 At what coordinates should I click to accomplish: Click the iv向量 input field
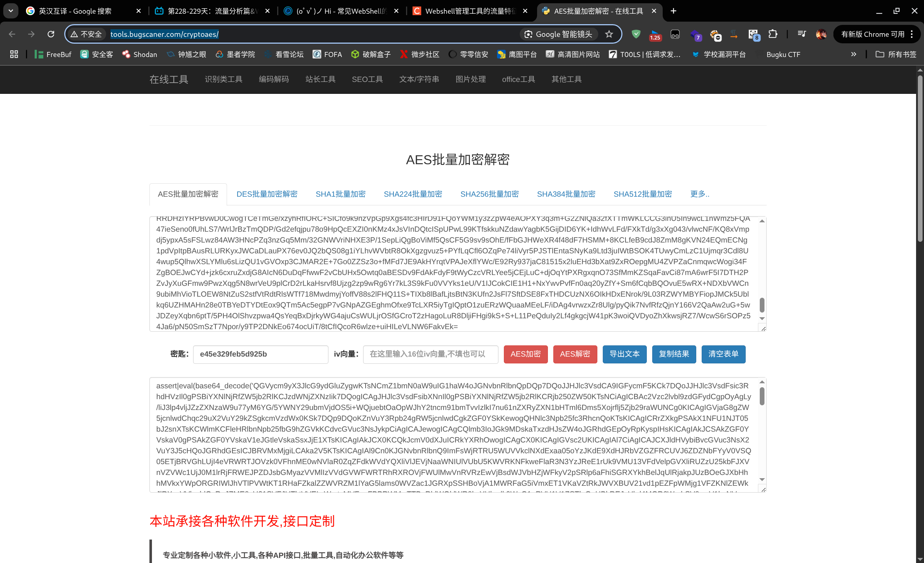click(430, 354)
